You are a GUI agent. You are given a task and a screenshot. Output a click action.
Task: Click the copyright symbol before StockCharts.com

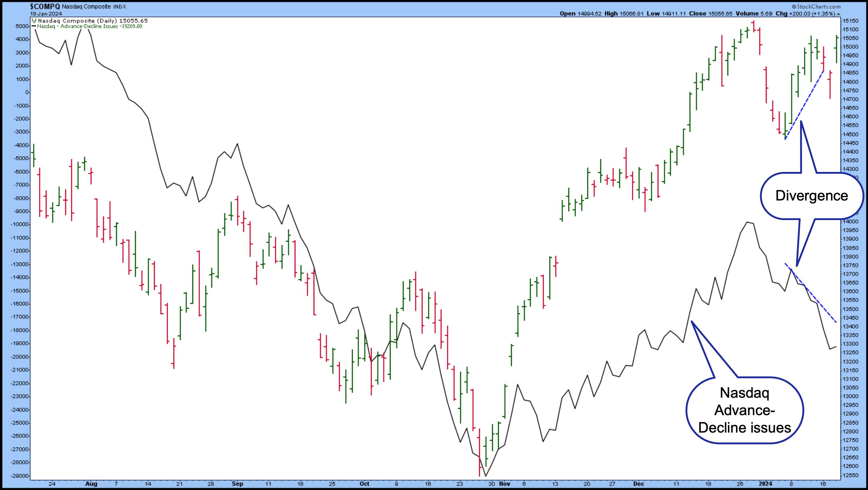[x=794, y=7]
